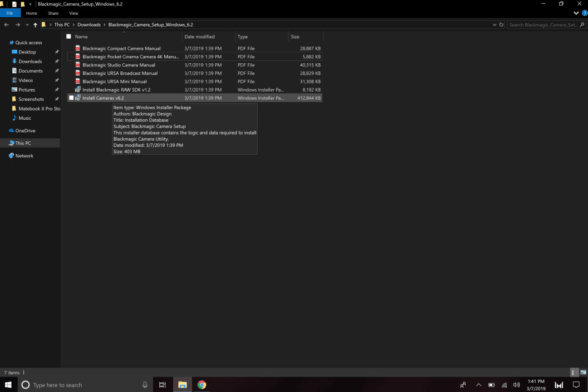The height and width of the screenshot is (392, 588).
Task: Sort by Size column header
Action: pos(295,37)
